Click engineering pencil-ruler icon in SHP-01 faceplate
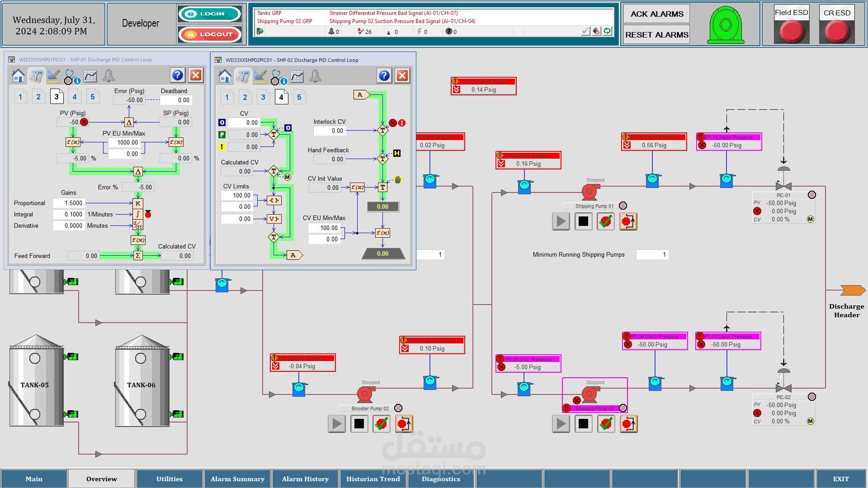This screenshot has height=488, width=868. point(54,75)
